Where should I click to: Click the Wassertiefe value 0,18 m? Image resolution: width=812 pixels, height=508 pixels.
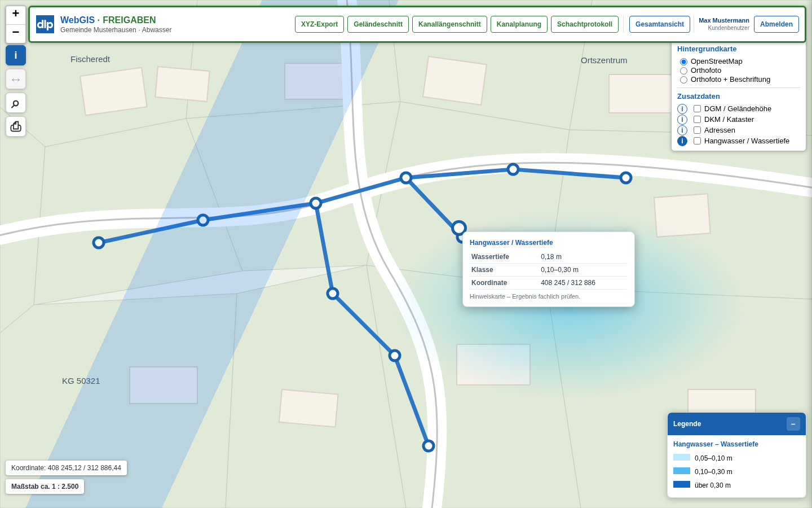[x=551, y=257]
